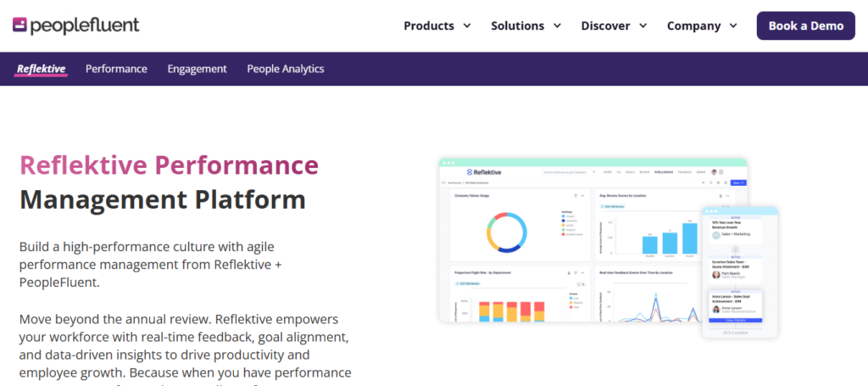Click the employee search field in dashboard
The image size is (868, 386).
click(570, 172)
